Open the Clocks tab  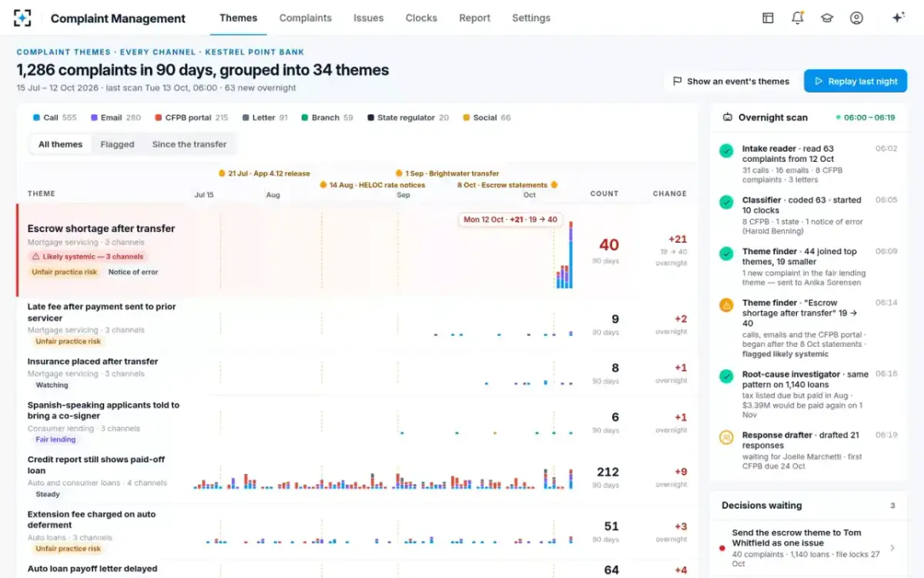421,18
